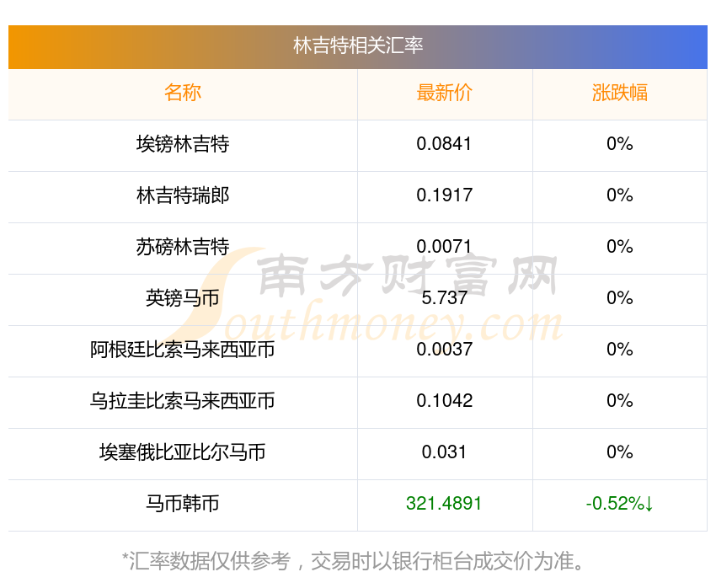This screenshot has width=716, height=588.
Task: Click the 0.031 latest price value
Action: pyautogui.click(x=444, y=452)
